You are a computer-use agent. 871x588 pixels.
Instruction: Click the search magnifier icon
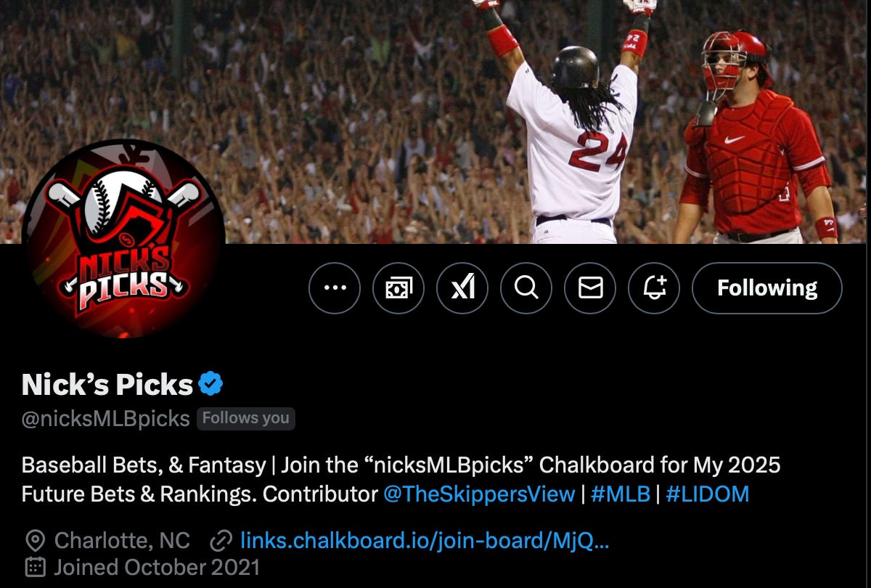(526, 288)
